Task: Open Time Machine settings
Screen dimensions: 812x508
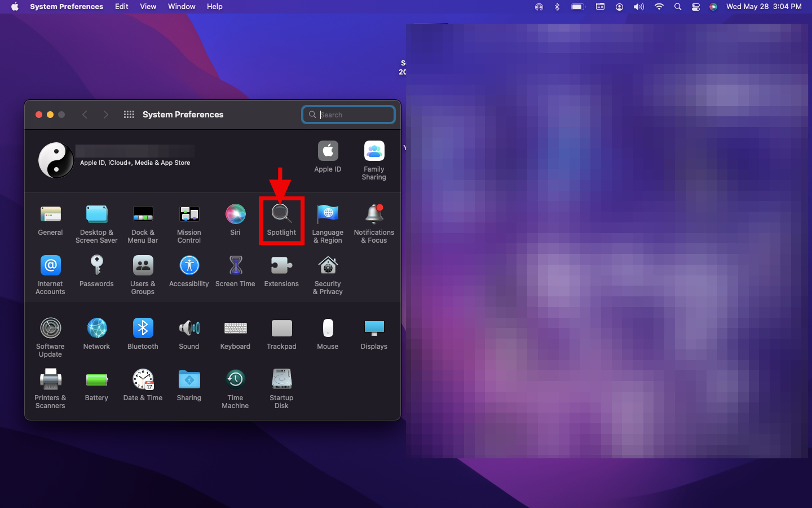Action: [x=235, y=389]
